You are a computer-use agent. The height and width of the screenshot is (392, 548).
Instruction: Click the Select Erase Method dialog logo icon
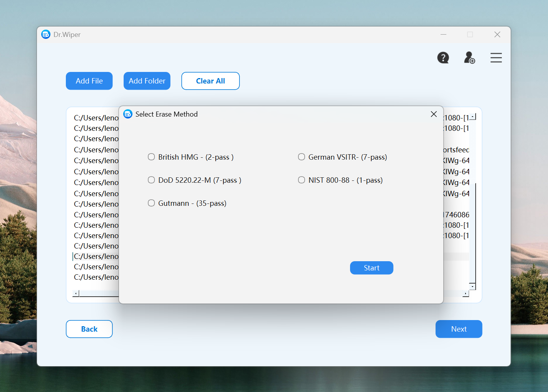tap(128, 114)
